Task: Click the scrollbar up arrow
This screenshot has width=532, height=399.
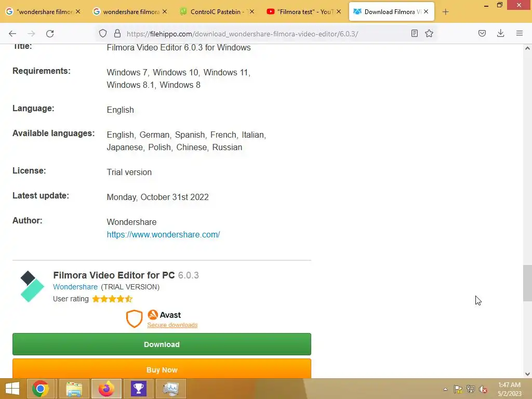Action: pyautogui.click(x=527, y=48)
